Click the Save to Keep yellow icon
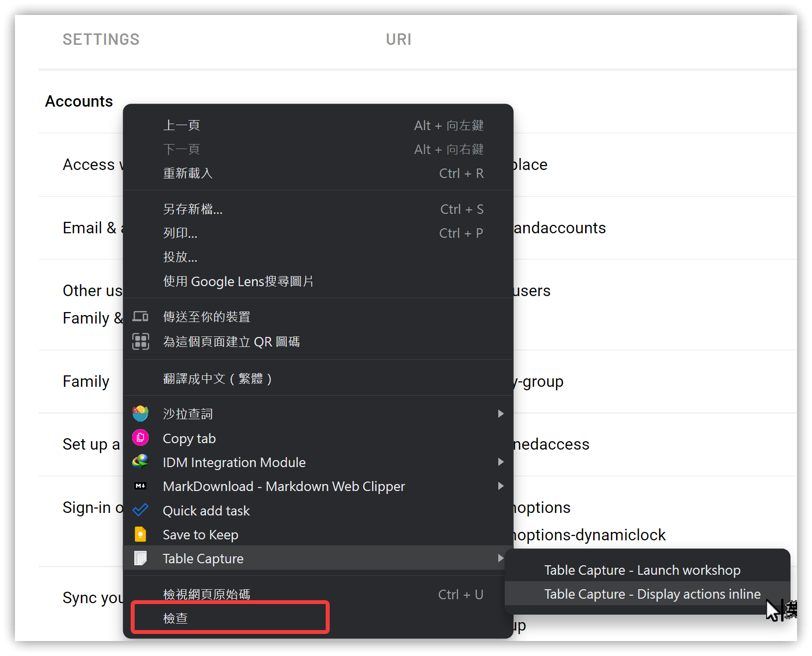 pos(141,534)
